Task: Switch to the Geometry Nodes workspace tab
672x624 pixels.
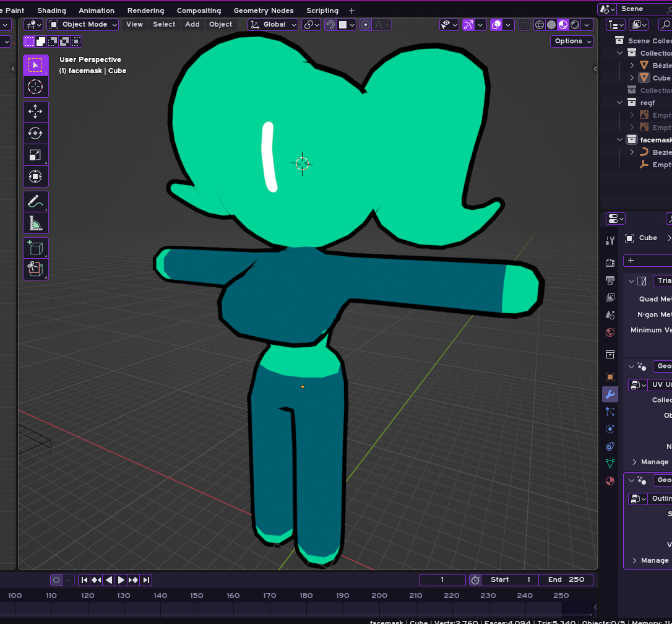Action: point(264,11)
